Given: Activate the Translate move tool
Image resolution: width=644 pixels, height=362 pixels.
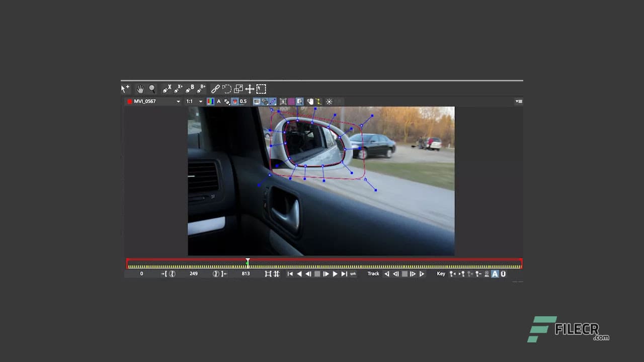Looking at the screenshot, I should coord(250,89).
